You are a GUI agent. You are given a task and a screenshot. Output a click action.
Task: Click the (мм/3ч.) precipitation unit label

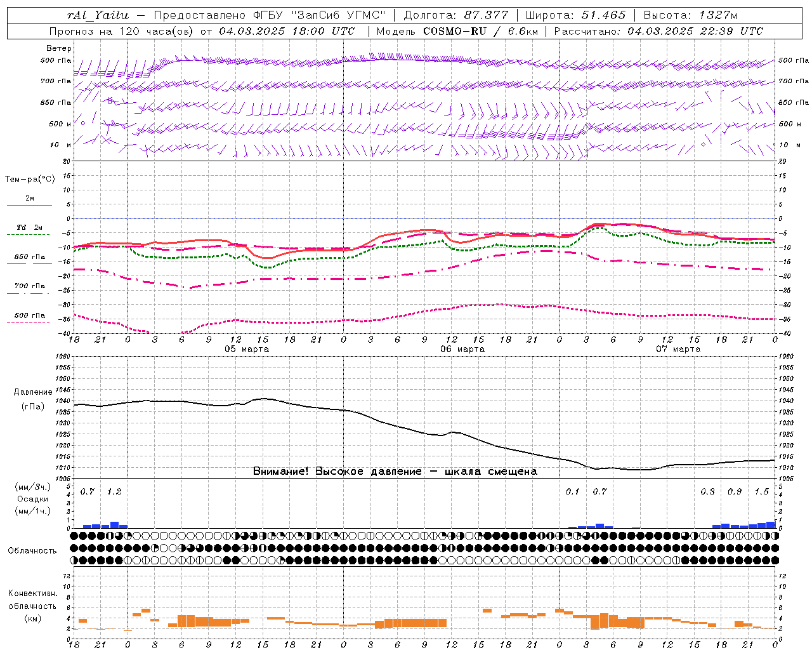[x=33, y=487]
